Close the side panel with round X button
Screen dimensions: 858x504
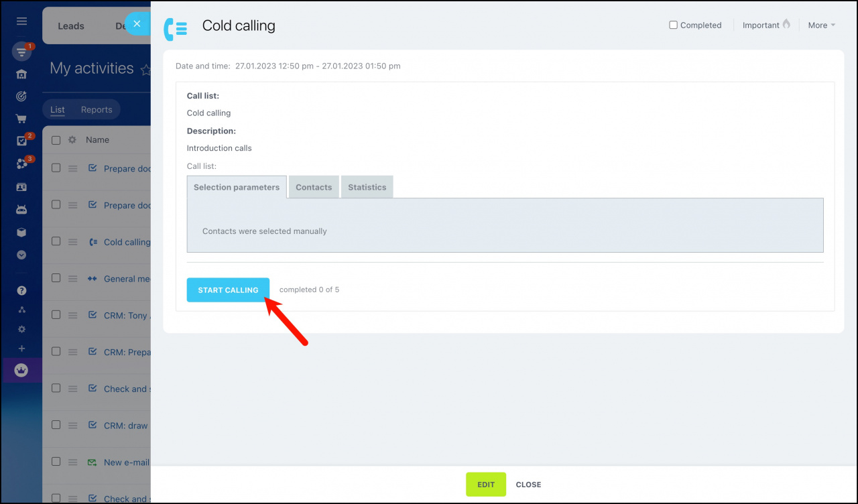(137, 23)
